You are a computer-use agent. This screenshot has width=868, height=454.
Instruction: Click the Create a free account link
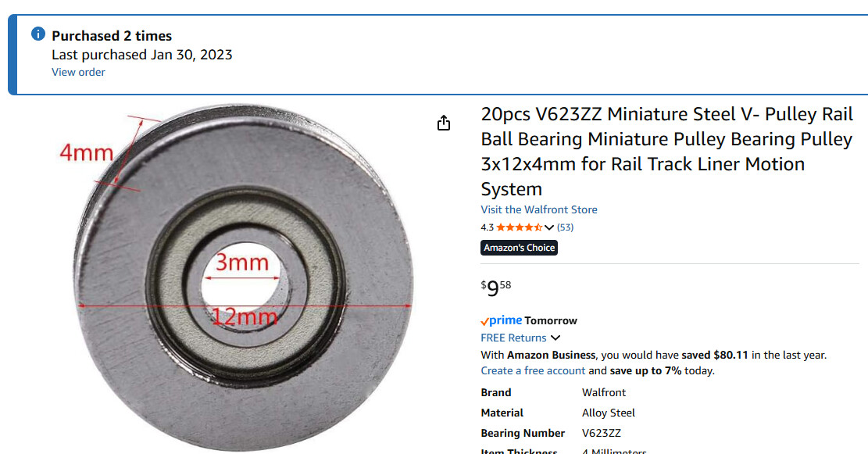[533, 370]
